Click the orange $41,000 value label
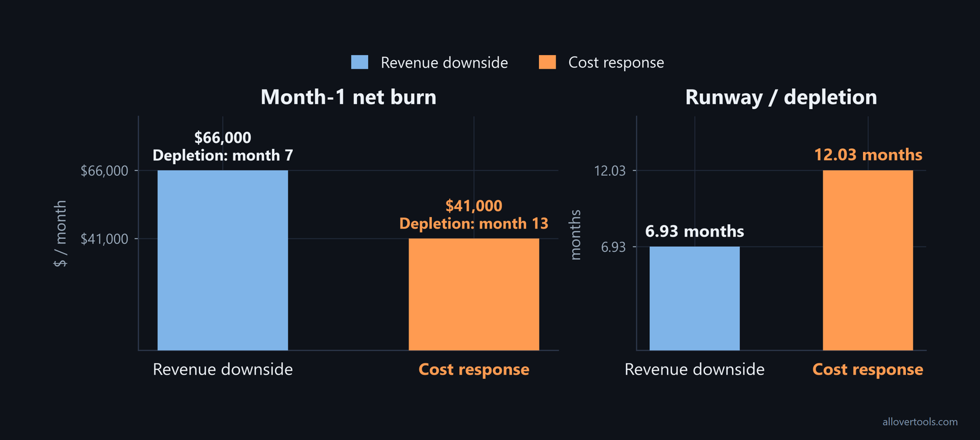This screenshot has height=440, width=980. pos(474,206)
